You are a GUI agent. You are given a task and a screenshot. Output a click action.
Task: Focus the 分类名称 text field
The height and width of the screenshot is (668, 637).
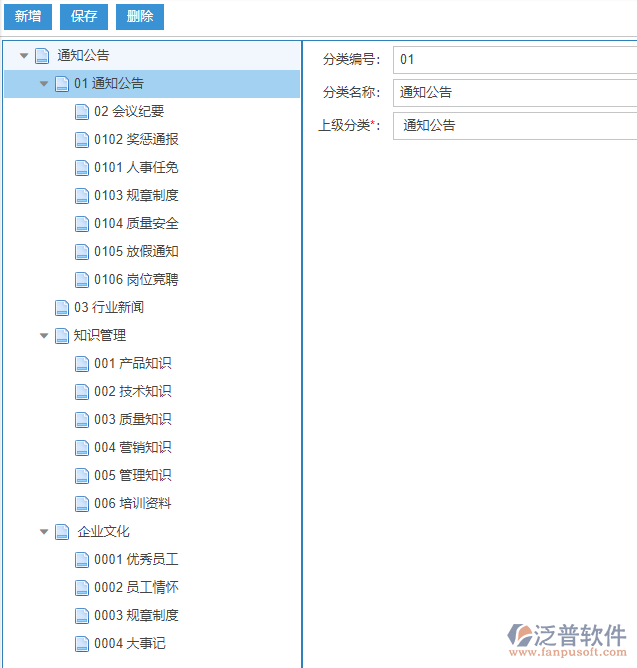pyautogui.click(x=515, y=92)
